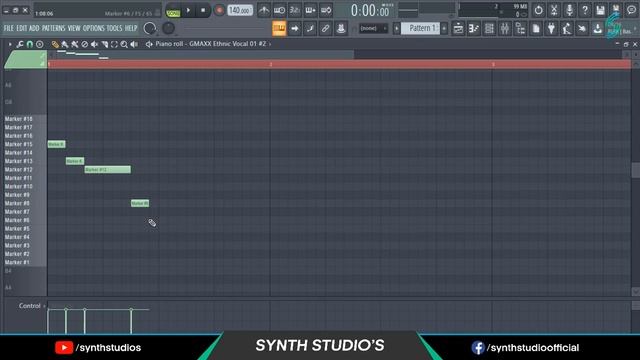
Task: Open the Tempo tapper
Action: pos(567,29)
